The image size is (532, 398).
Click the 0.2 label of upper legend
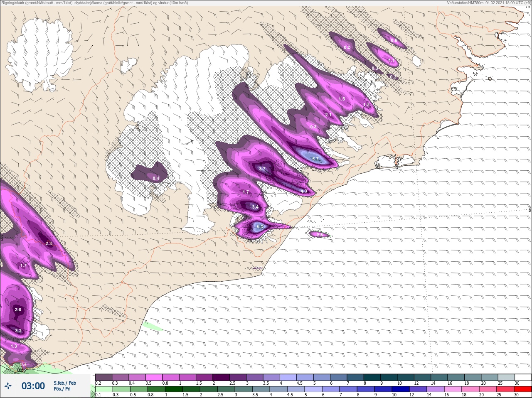tap(99, 383)
